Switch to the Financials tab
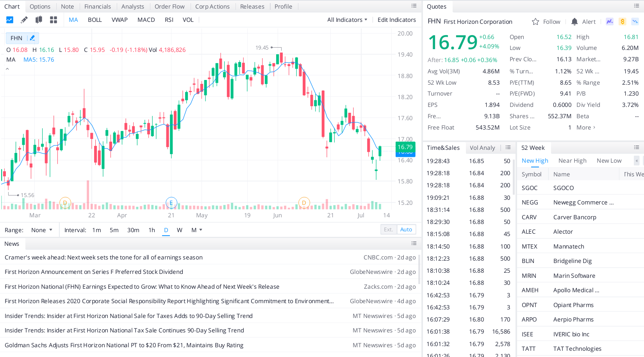Image resolution: width=644 pixels, height=357 pixels. click(98, 7)
